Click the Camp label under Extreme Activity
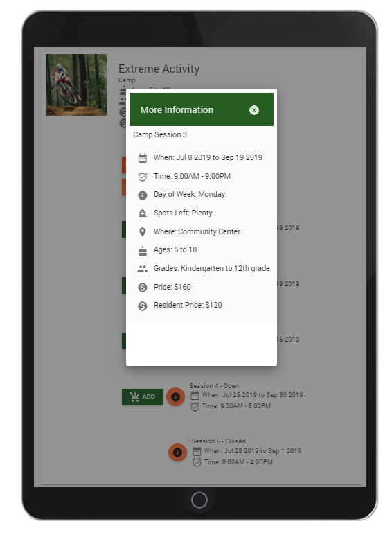Screen dimensions: 392x537 (x=127, y=80)
